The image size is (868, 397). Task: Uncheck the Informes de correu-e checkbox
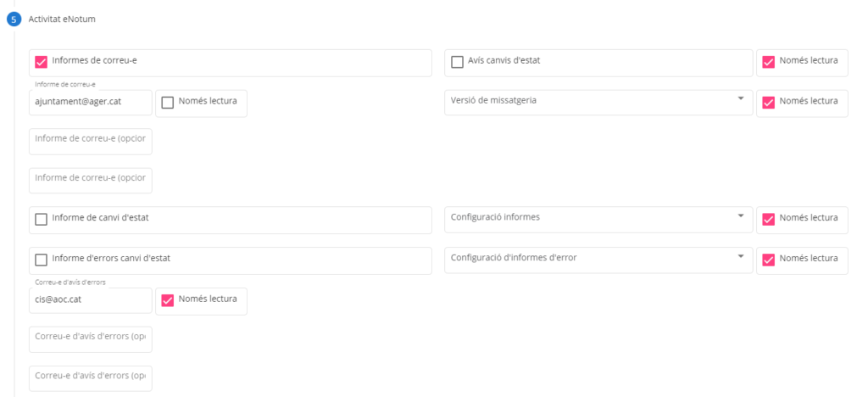(x=41, y=62)
